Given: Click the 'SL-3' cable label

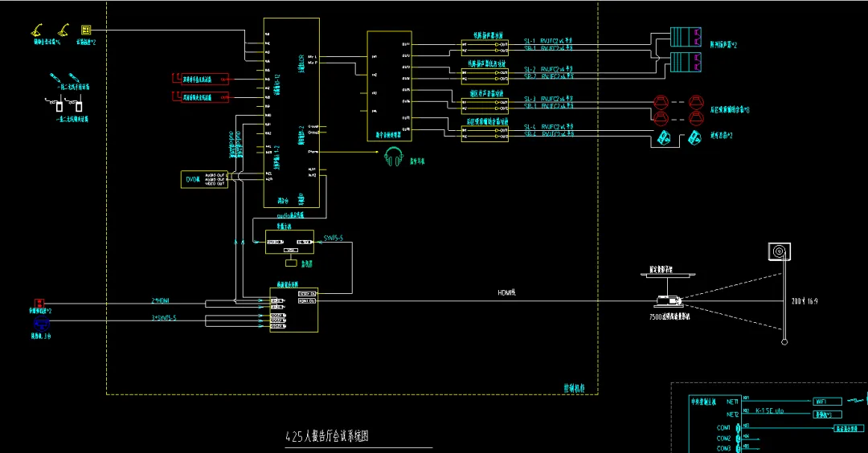Looking at the screenshot, I should click(x=530, y=99).
